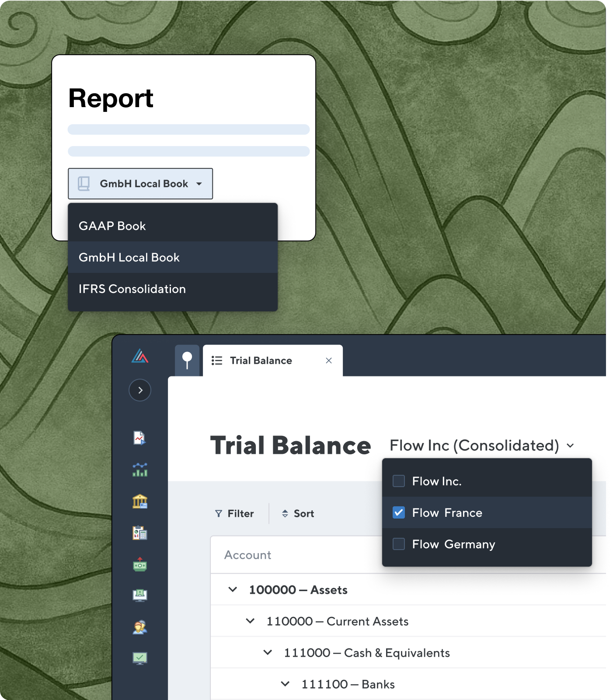613x700 pixels.
Task: Open the bar chart analytics sidebar icon
Action: [x=140, y=470]
